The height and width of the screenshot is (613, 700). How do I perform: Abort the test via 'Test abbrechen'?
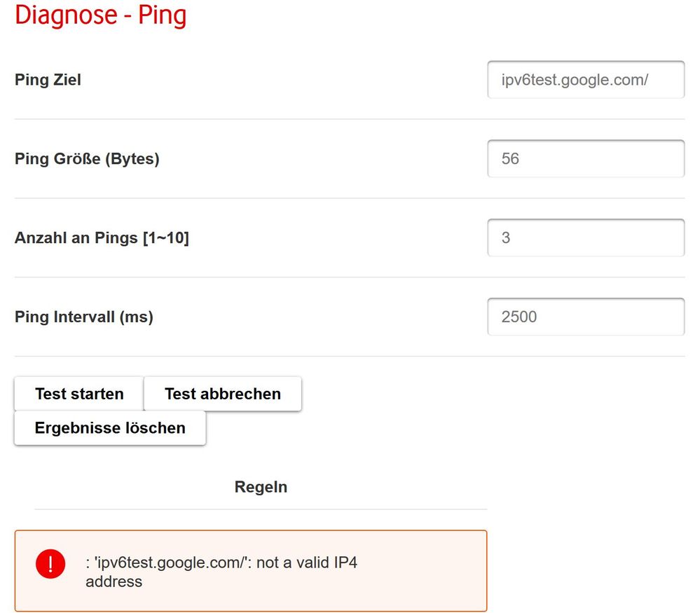coord(222,393)
